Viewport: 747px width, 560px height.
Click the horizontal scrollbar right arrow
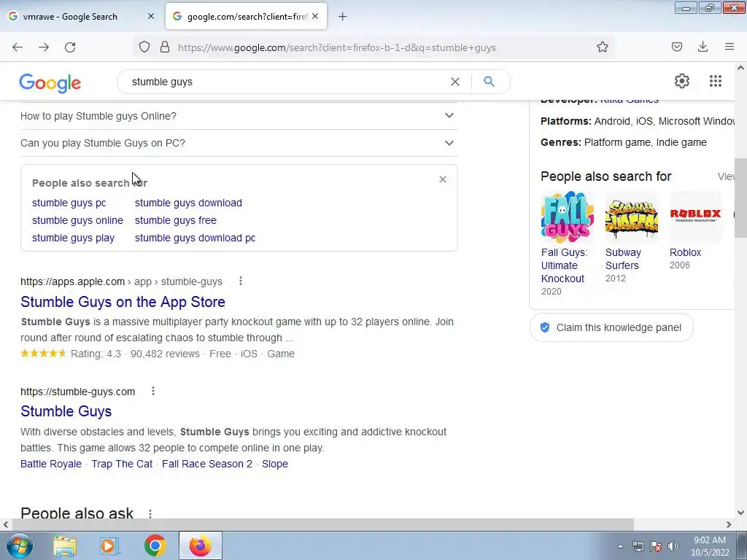(729, 524)
